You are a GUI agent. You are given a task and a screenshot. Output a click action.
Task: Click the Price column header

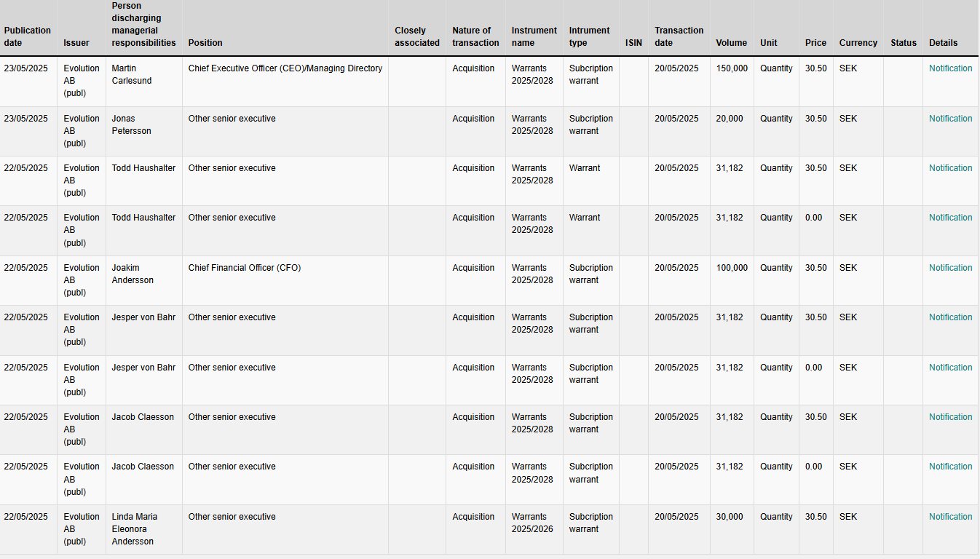(815, 43)
